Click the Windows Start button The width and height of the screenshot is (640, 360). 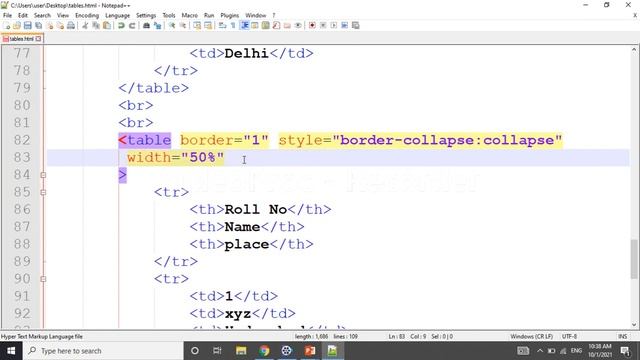tap(11, 351)
